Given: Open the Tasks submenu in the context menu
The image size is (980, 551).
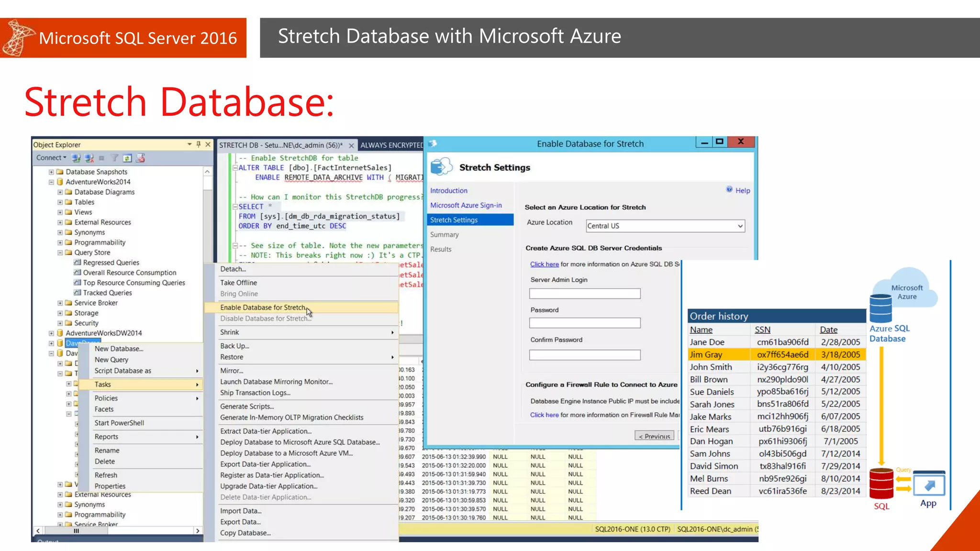Looking at the screenshot, I should (141, 385).
